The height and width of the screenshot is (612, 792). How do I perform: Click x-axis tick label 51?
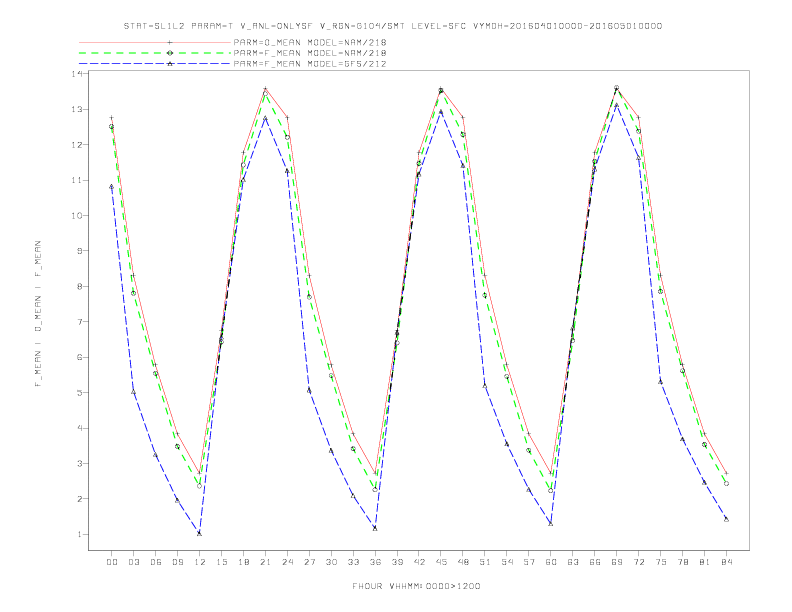[x=484, y=562]
